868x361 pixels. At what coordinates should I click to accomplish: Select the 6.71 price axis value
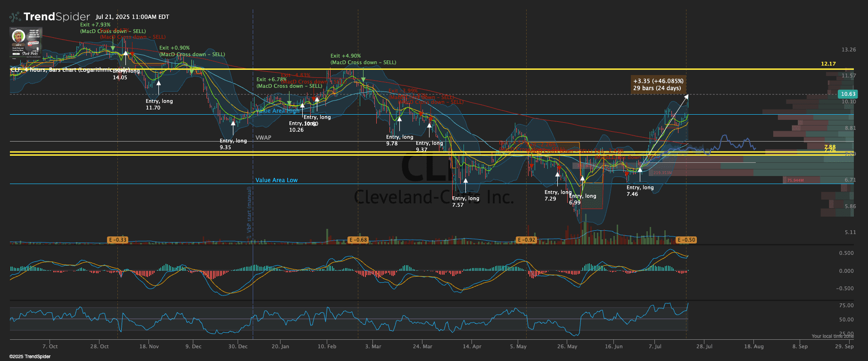(x=850, y=180)
